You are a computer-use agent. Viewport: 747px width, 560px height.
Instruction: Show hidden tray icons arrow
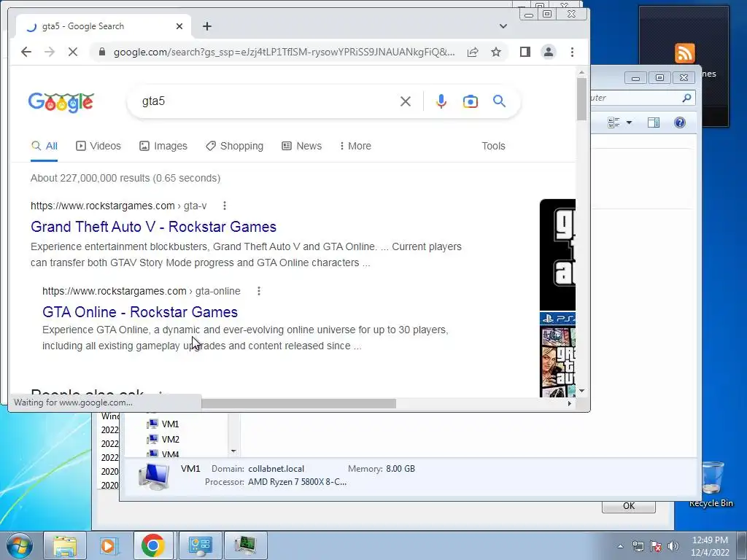click(620, 546)
